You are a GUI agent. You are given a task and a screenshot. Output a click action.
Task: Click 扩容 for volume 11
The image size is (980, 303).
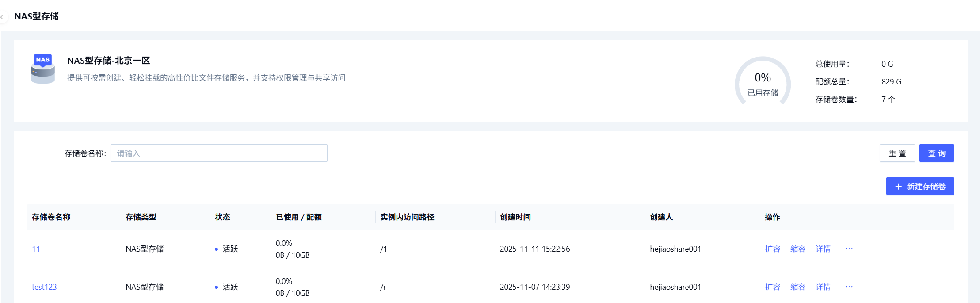[773, 249]
